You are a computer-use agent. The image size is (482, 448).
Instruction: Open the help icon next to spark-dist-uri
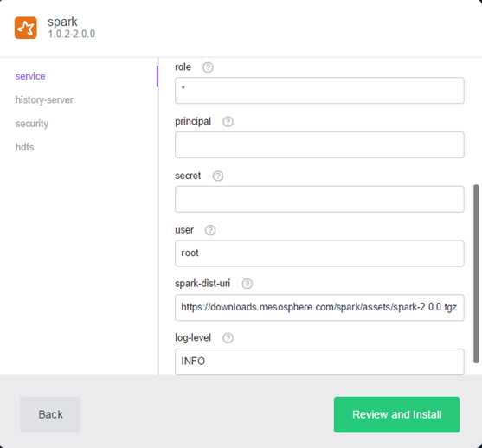click(247, 284)
